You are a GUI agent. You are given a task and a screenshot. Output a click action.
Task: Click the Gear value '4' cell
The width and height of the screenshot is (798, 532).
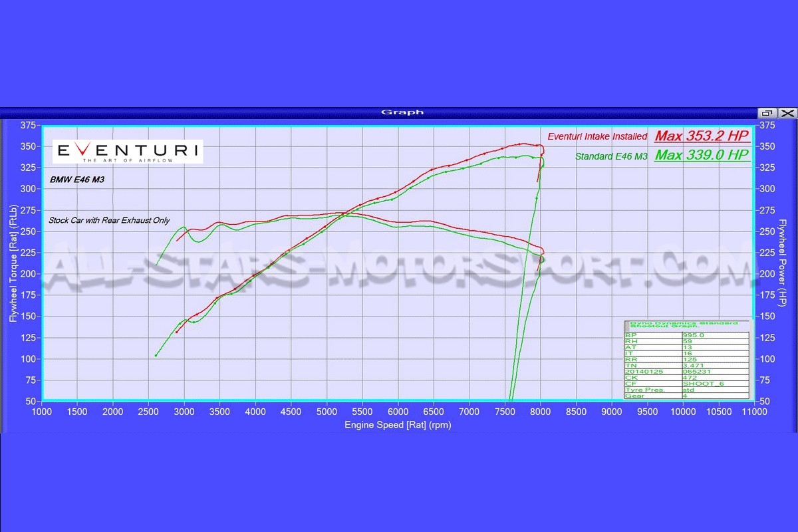(x=716, y=396)
